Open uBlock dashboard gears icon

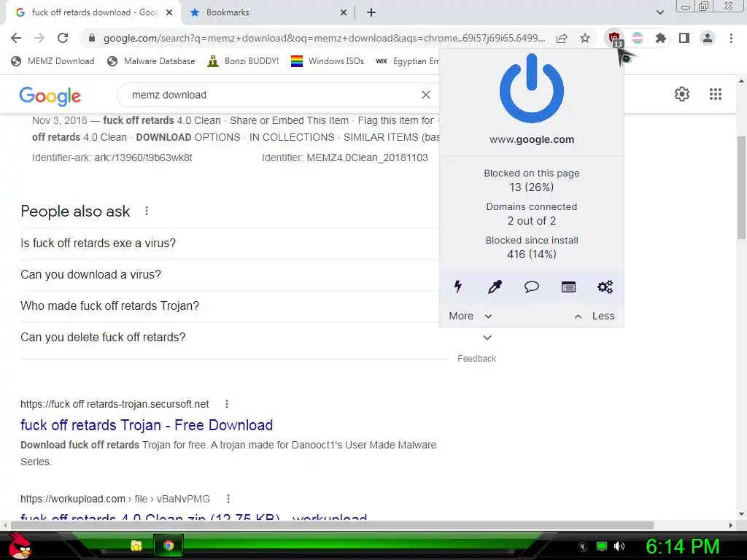(x=605, y=287)
